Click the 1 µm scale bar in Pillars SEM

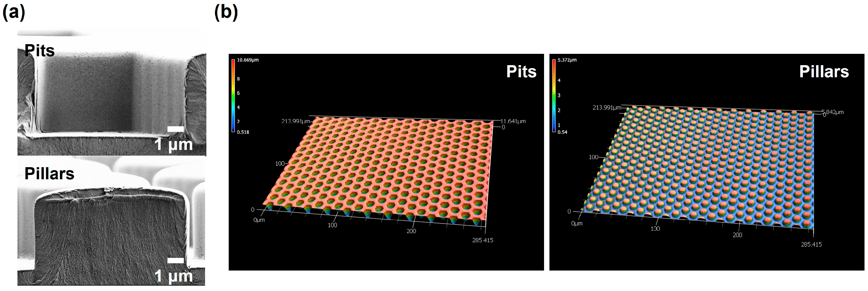[175, 260]
